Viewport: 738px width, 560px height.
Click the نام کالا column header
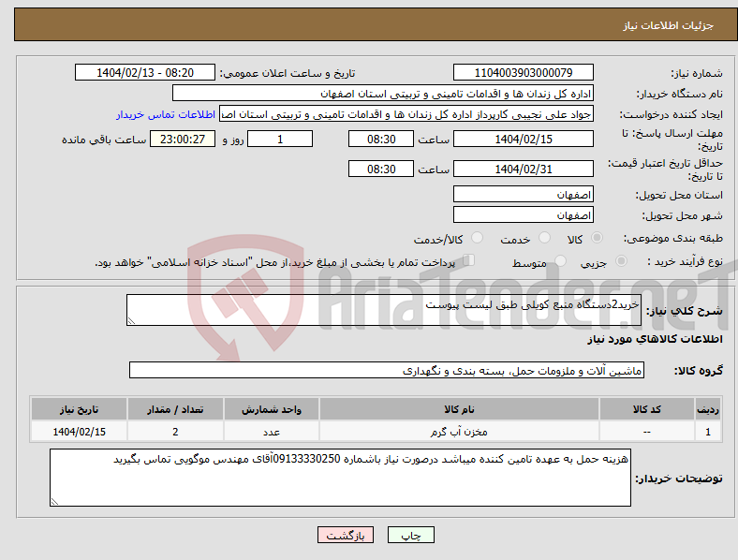pyautogui.click(x=459, y=409)
